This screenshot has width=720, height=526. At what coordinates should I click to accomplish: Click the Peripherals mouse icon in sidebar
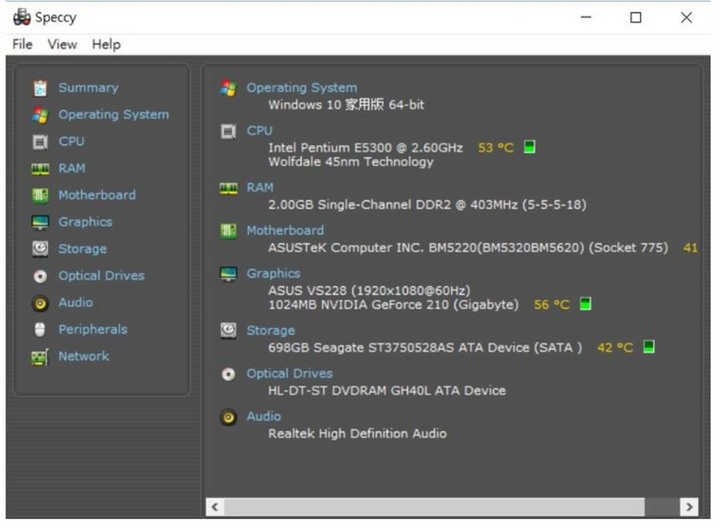click(40, 330)
